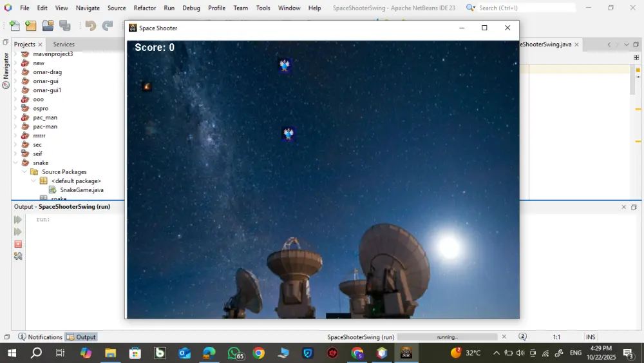This screenshot has height=363, width=644.
Task: Select the pac-man project
Action: click(45, 126)
